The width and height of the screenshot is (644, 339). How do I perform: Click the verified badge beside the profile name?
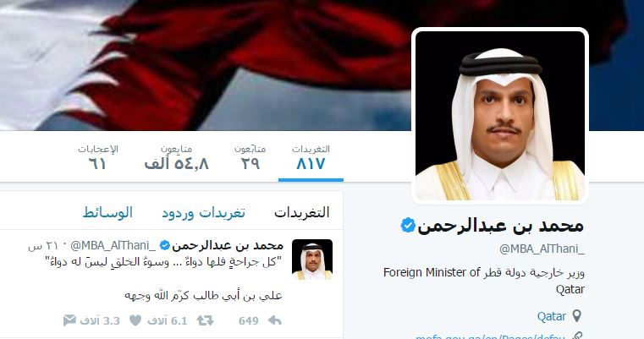(x=408, y=226)
